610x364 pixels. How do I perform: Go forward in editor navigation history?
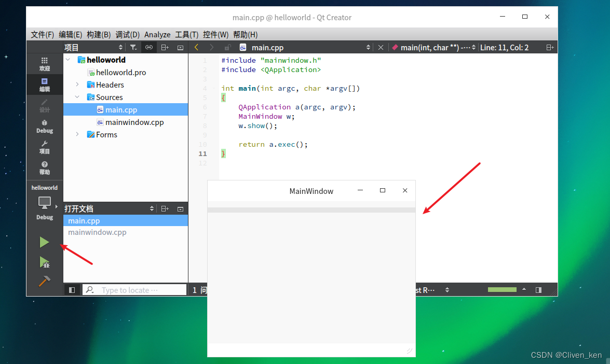(x=211, y=47)
